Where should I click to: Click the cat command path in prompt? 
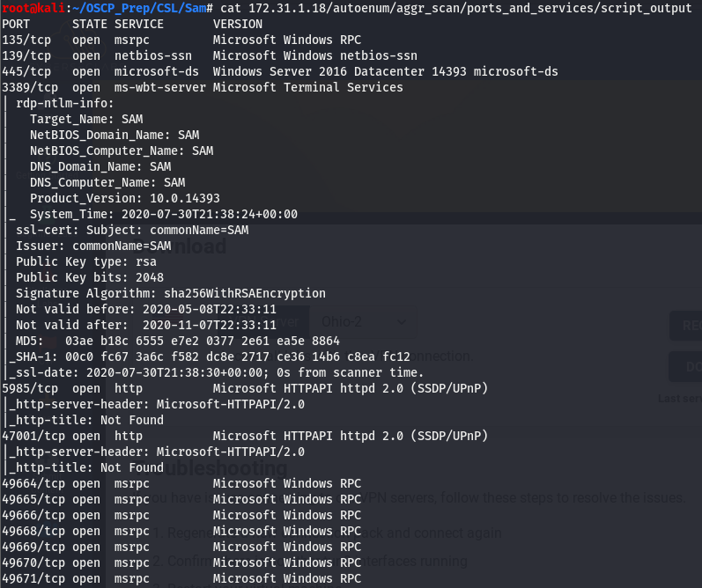(x=455, y=8)
